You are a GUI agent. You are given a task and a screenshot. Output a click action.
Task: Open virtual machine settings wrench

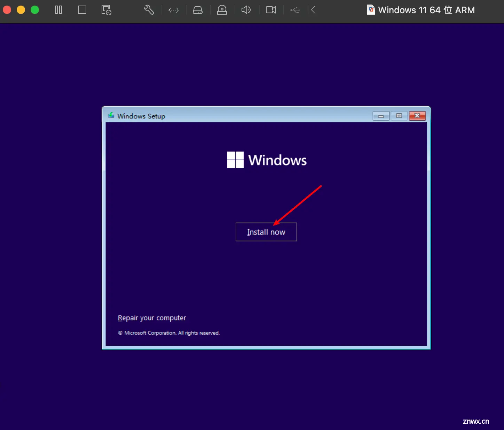tap(149, 10)
